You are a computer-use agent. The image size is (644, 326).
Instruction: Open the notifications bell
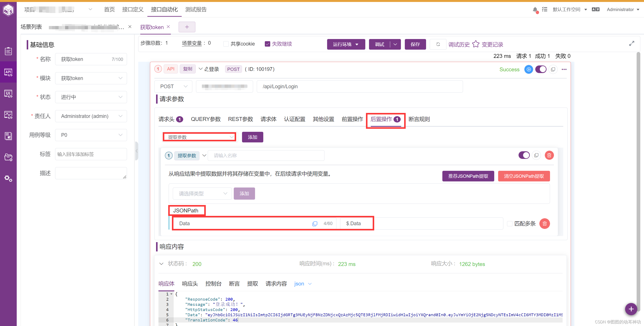click(535, 10)
